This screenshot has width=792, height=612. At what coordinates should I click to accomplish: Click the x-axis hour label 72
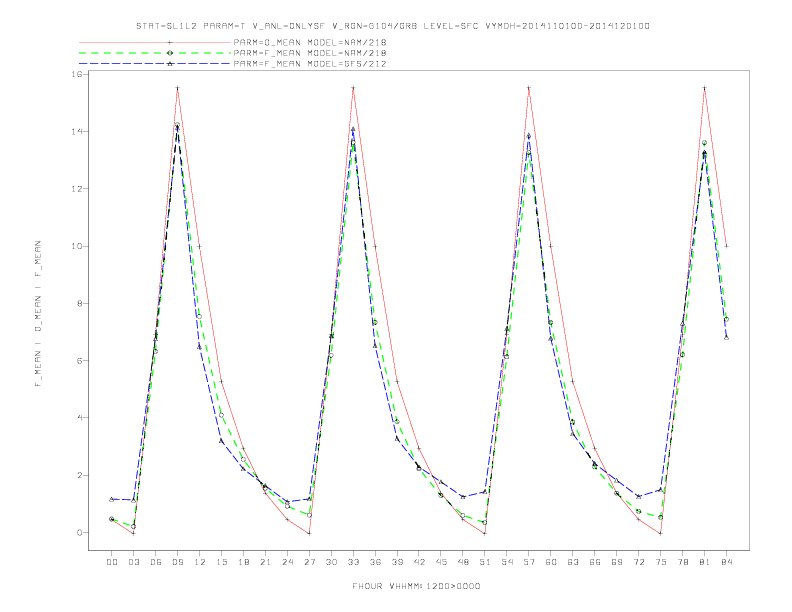(638, 562)
